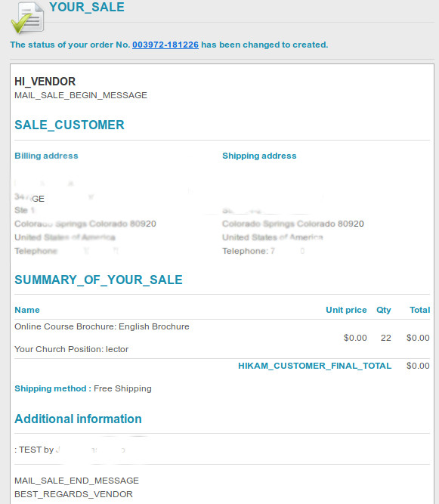Click the SALE_CUSTOMER section heading
Screen dimensions: 439x504
[70, 125]
